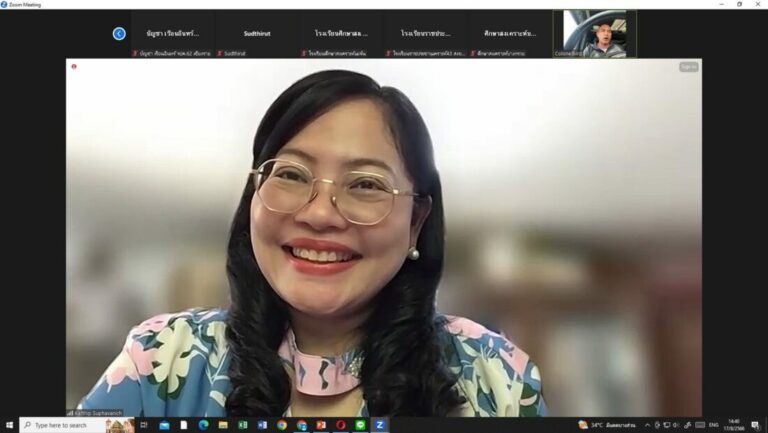768x433 pixels.
Task: Switch the ENG input language indicator
Action: pos(714,425)
